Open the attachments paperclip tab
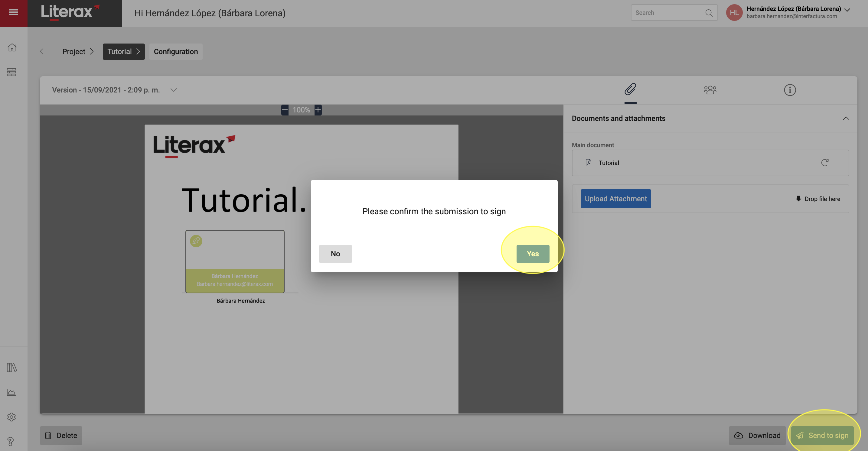868x451 pixels. click(x=631, y=89)
